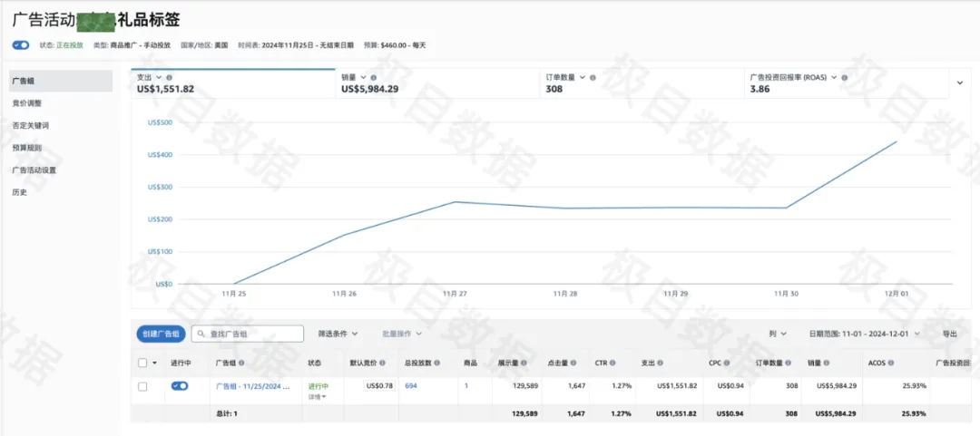
Task: Open the products count link 1
Action: tap(466, 386)
